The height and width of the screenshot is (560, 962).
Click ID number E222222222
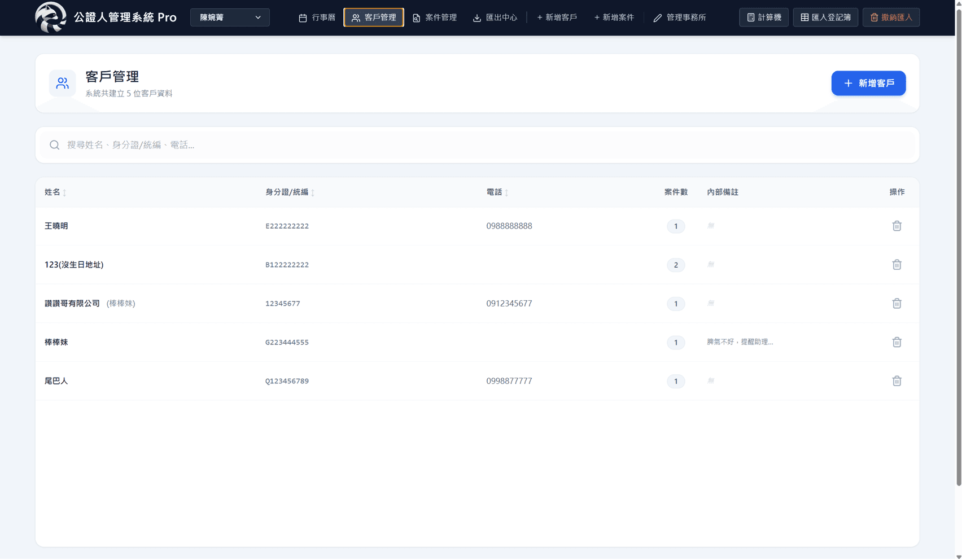(287, 226)
